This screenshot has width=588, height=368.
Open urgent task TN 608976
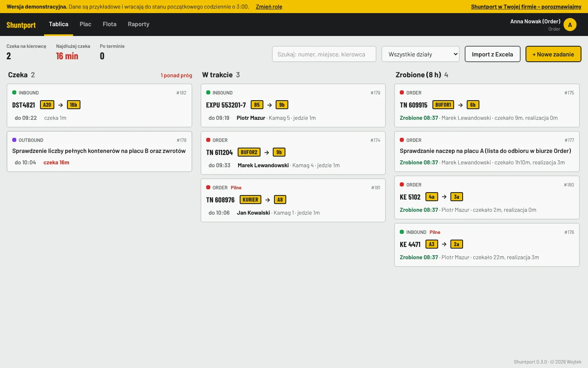[293, 200]
